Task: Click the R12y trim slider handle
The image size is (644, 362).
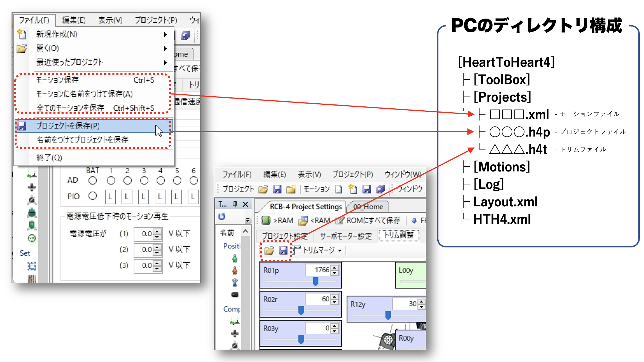Action: tap(388, 315)
